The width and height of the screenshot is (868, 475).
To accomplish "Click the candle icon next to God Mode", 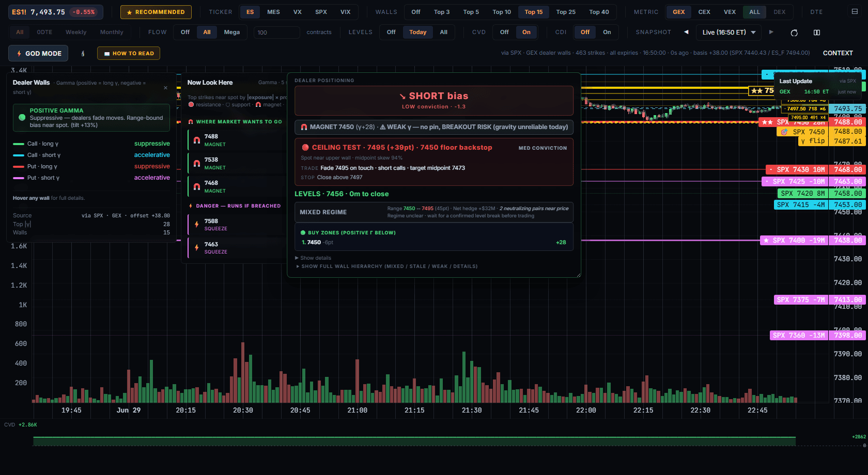I will pyautogui.click(x=83, y=53).
